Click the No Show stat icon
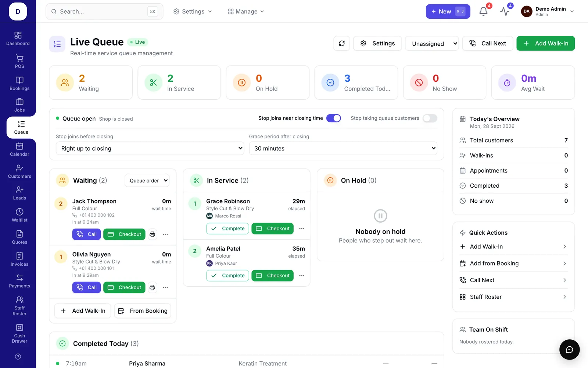 [419, 83]
